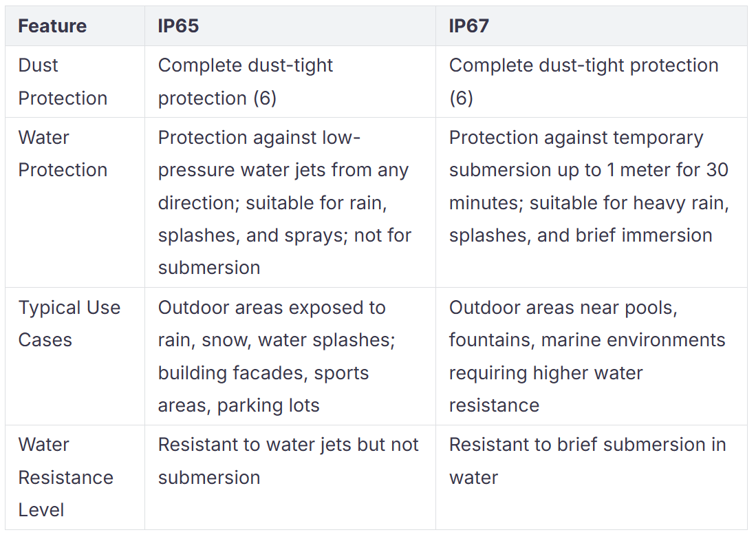The height and width of the screenshot is (539, 756).
Task: Select the 'Resistant to water jets' cell
Action: (x=288, y=461)
